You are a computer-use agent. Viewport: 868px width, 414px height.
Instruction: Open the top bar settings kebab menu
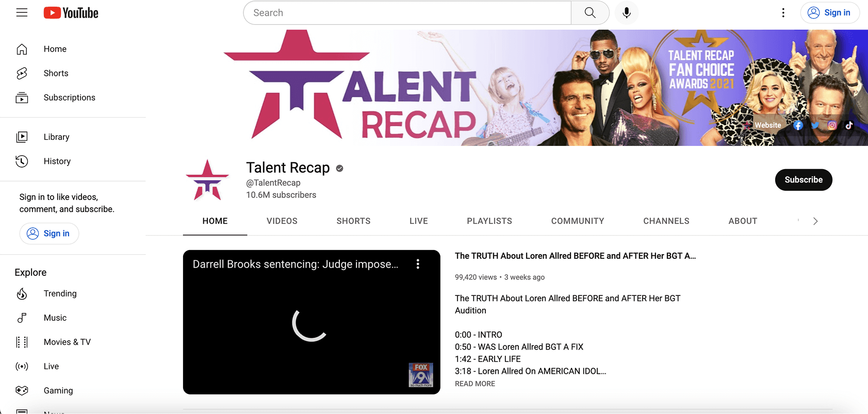(x=783, y=13)
